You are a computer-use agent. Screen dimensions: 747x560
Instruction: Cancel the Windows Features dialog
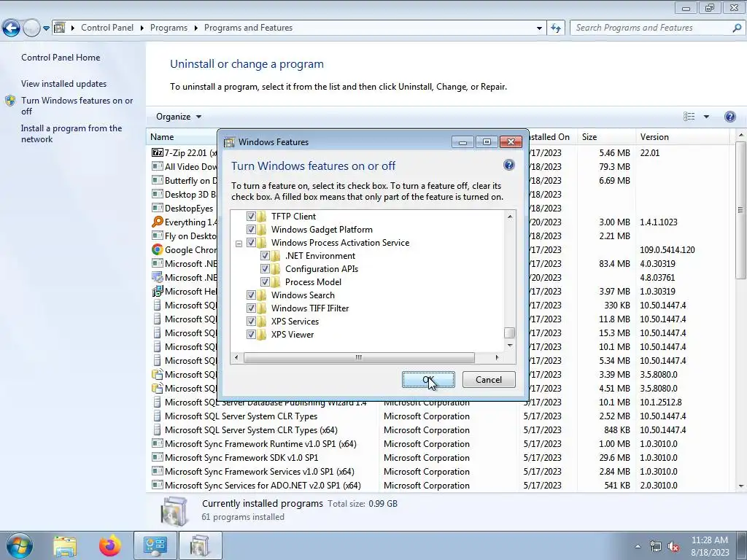coord(489,379)
